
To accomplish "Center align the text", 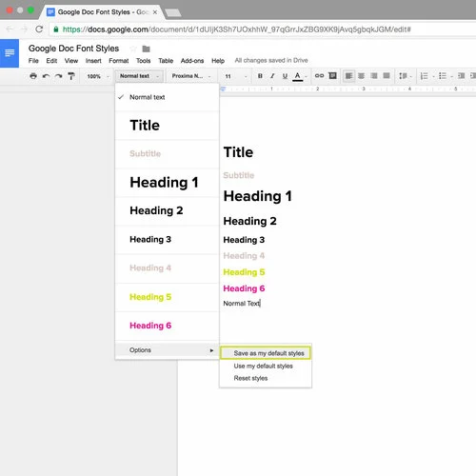I will coord(361,76).
